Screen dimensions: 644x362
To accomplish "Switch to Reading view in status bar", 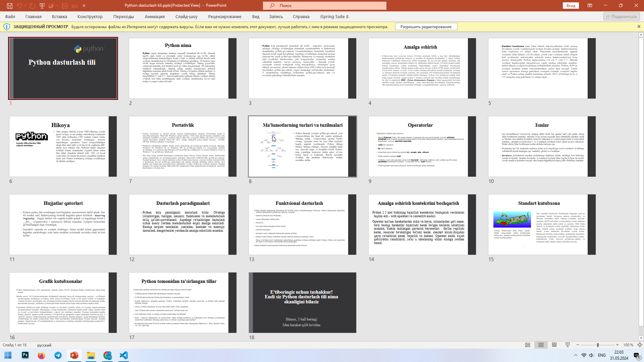I will pos(554,345).
